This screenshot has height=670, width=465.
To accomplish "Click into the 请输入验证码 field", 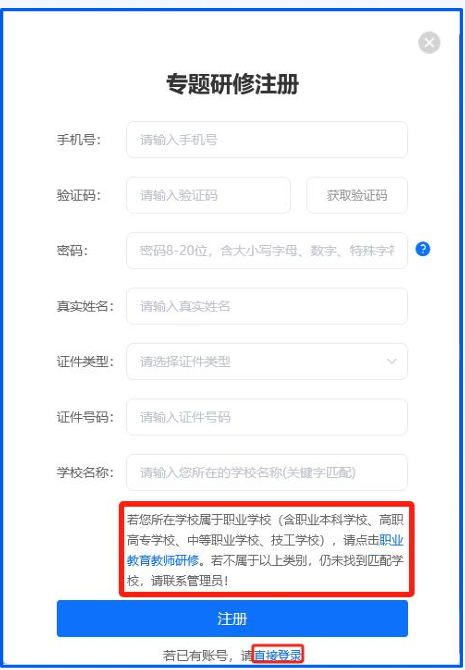I will click(209, 195).
